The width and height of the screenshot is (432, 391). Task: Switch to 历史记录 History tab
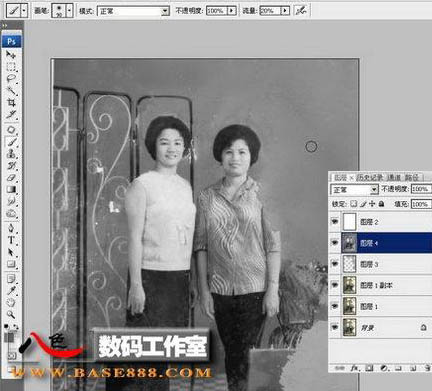coord(370,177)
